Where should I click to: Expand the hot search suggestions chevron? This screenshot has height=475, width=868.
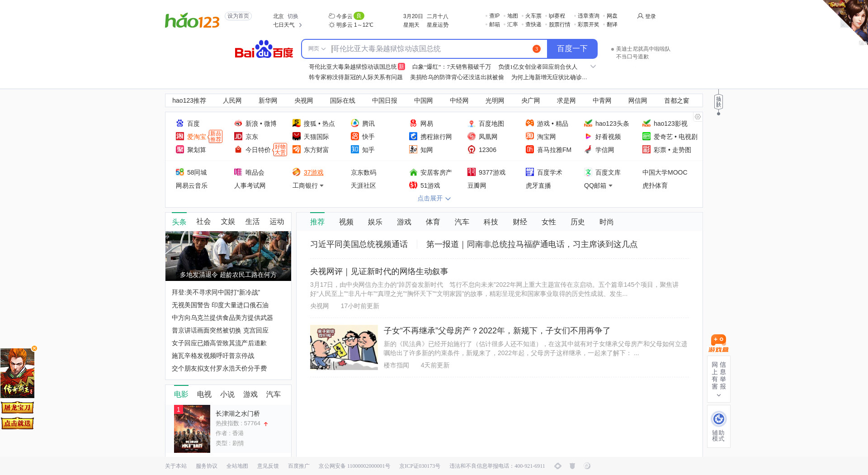coord(593,66)
